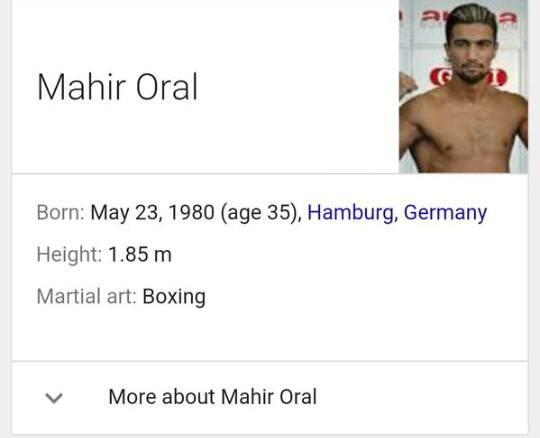The width and height of the screenshot is (540, 438).
Task: Select the Mahir Oral card title
Action: pyautogui.click(x=117, y=87)
